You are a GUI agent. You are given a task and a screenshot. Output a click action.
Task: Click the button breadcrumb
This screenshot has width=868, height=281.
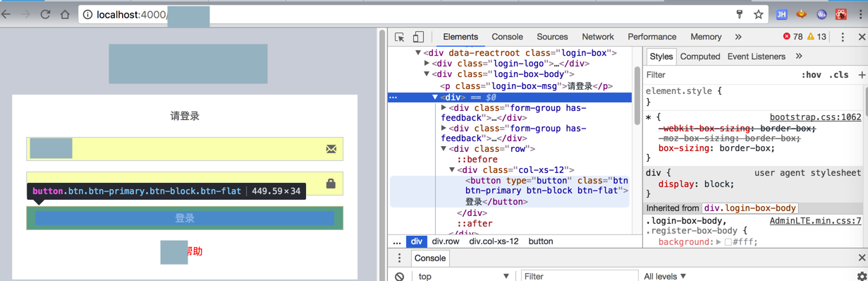[541, 241]
